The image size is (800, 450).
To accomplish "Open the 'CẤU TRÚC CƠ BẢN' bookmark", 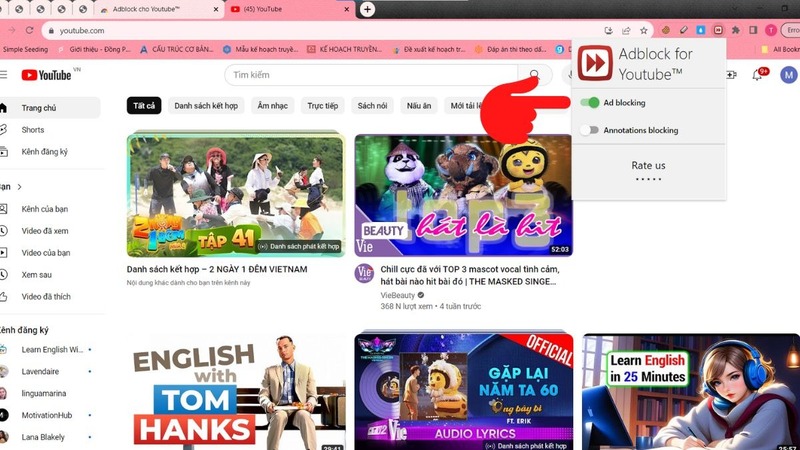I will coord(177,49).
